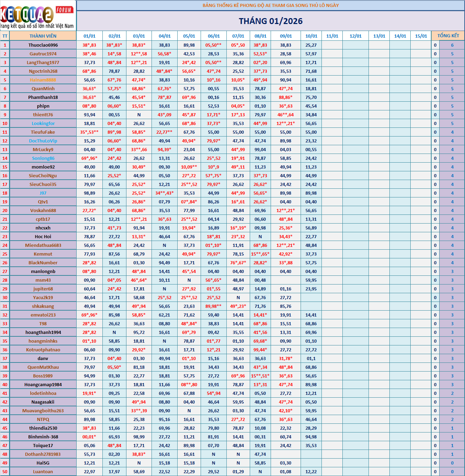The image size is (465, 476).
Task: Select member Hainam8888 in orange text
Action: 43,80
